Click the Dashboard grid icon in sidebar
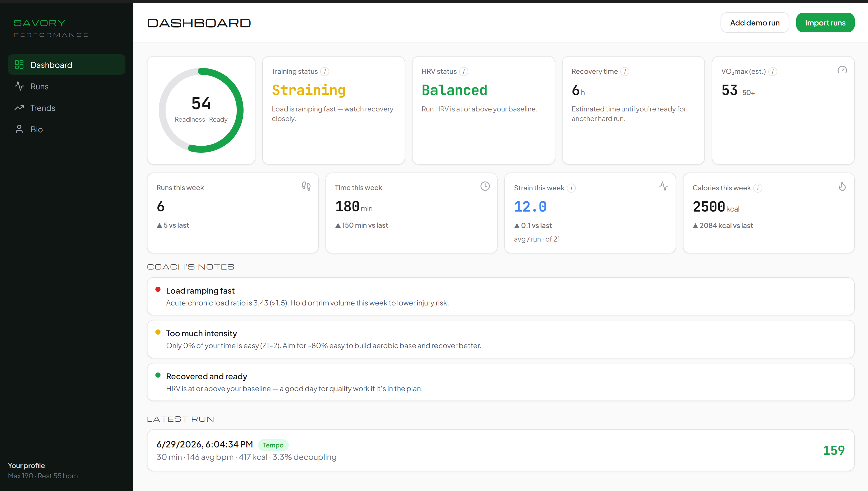The image size is (868, 491). click(x=19, y=65)
